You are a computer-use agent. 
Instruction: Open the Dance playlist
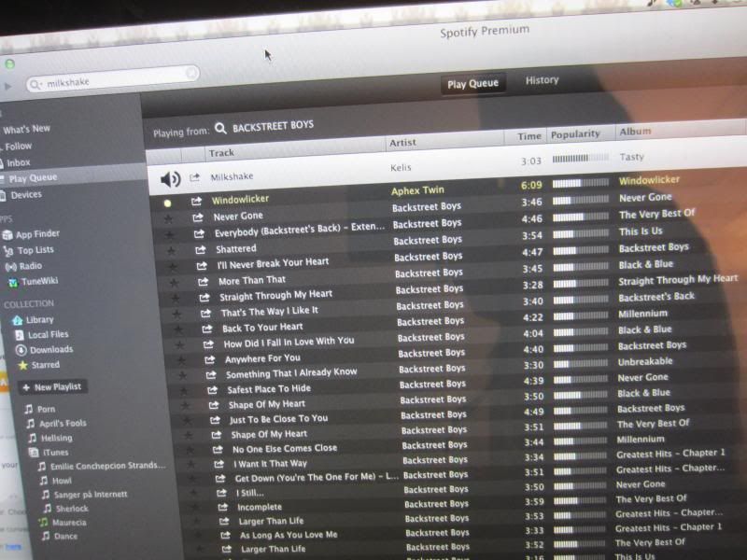(x=60, y=536)
